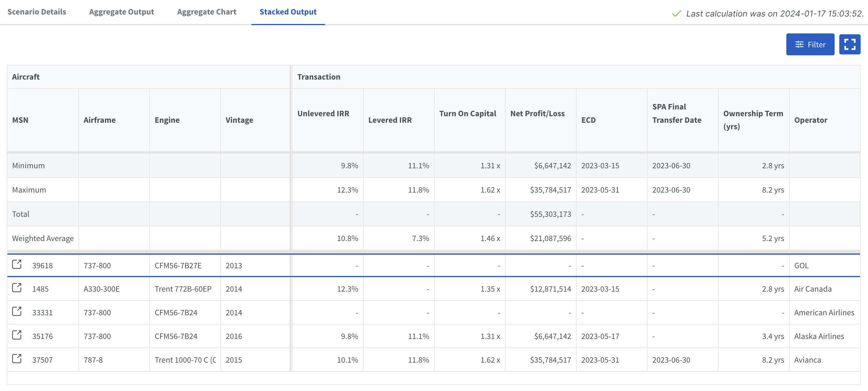The width and height of the screenshot is (868, 391).
Task: Select the Air Canada operator cell
Action: coord(812,289)
